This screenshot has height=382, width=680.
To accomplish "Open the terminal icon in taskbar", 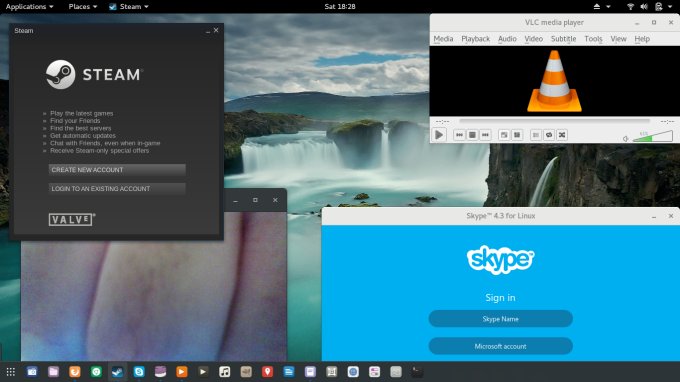I will (x=417, y=372).
